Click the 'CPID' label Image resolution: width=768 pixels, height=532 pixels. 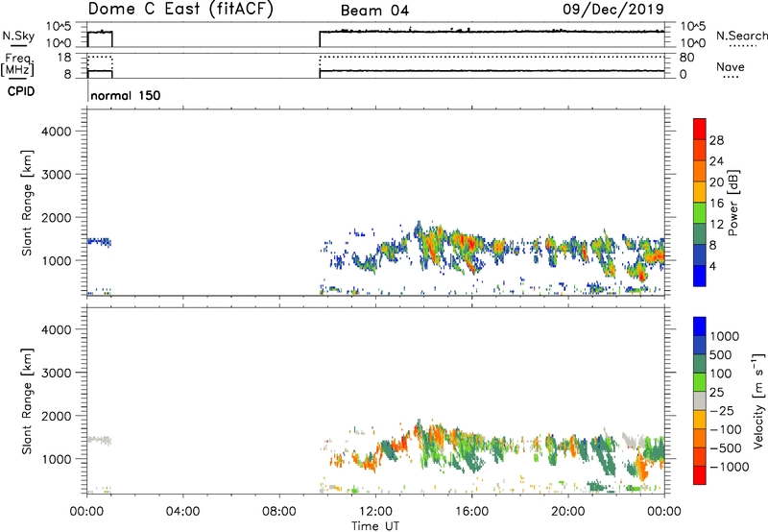click(x=21, y=91)
